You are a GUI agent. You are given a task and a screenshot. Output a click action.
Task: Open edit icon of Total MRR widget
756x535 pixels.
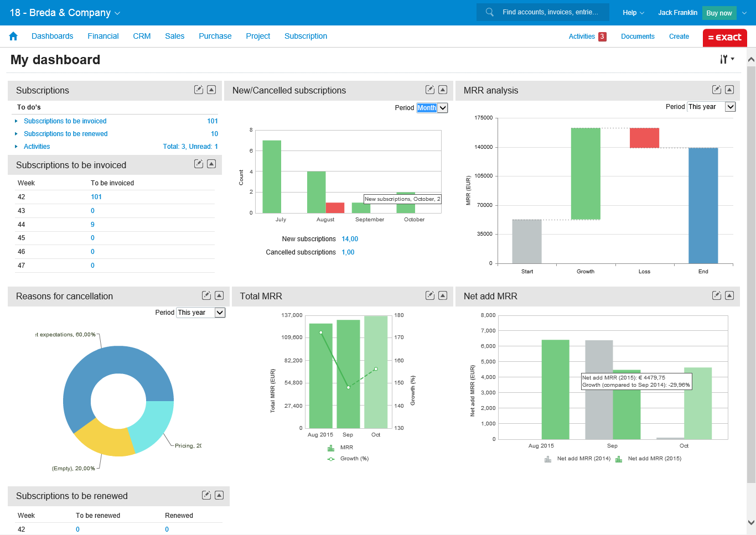tap(430, 295)
